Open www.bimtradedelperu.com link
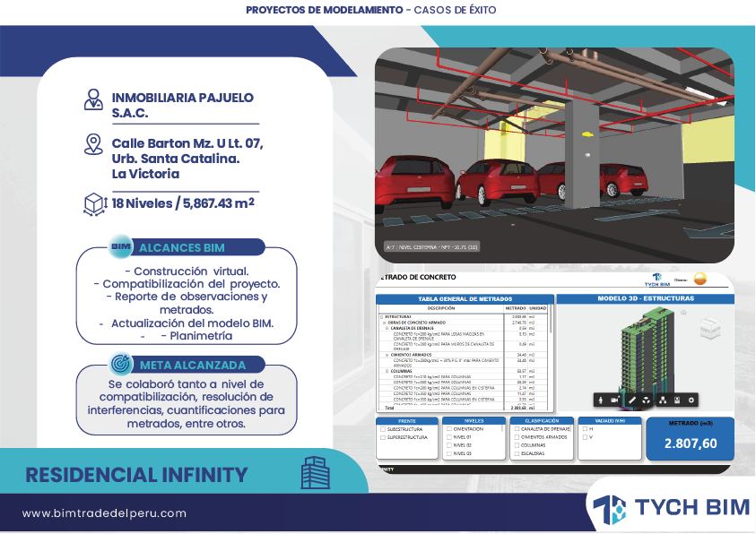Screen dimensions: 756x534 click(x=104, y=513)
